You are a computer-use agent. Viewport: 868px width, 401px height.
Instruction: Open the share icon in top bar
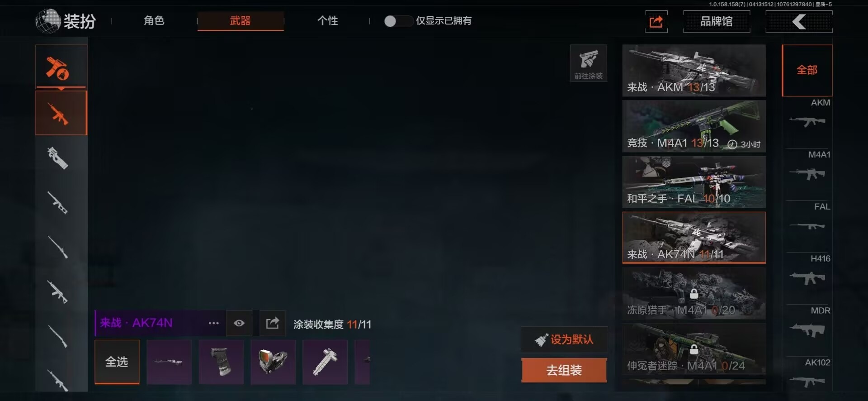pos(656,21)
